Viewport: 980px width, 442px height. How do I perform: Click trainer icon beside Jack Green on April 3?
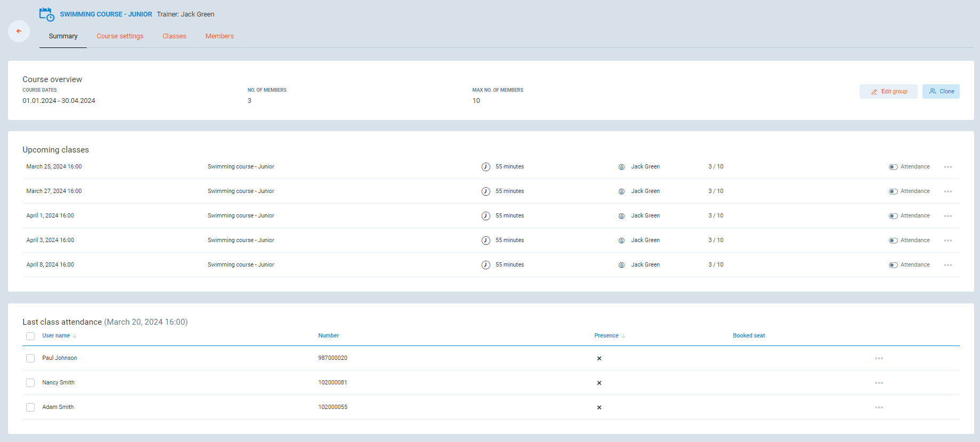point(621,240)
